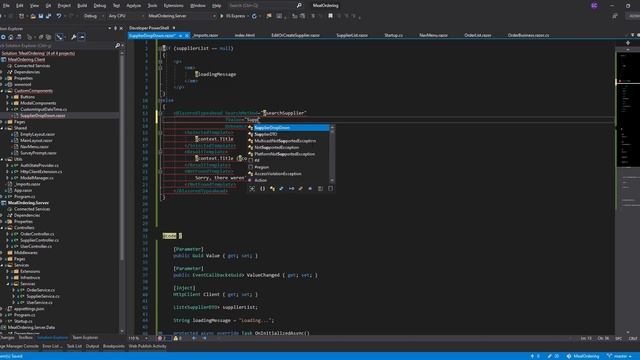
Task: Open the Web Publish Activity tab
Action: click(x=147, y=346)
